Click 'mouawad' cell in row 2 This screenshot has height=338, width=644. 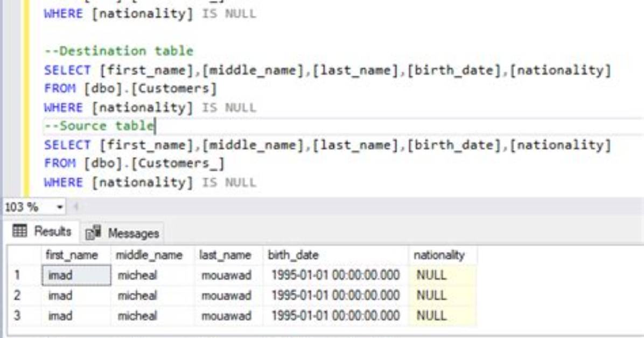(229, 295)
